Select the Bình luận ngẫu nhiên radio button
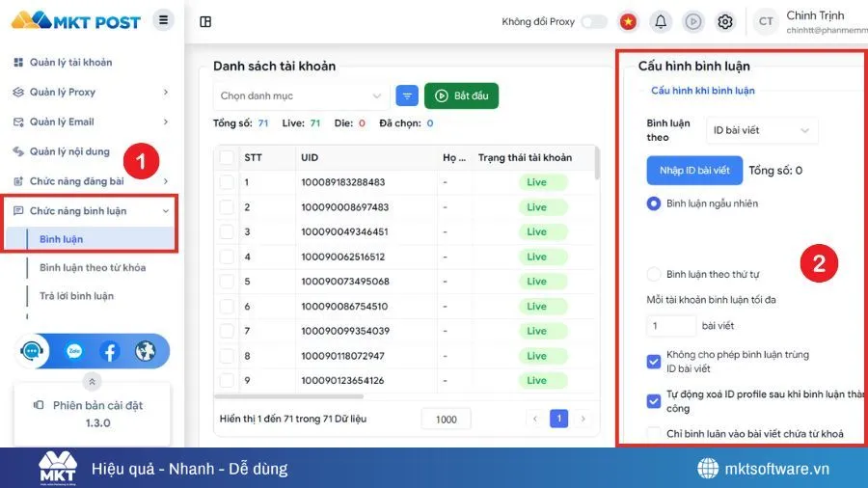 point(654,203)
